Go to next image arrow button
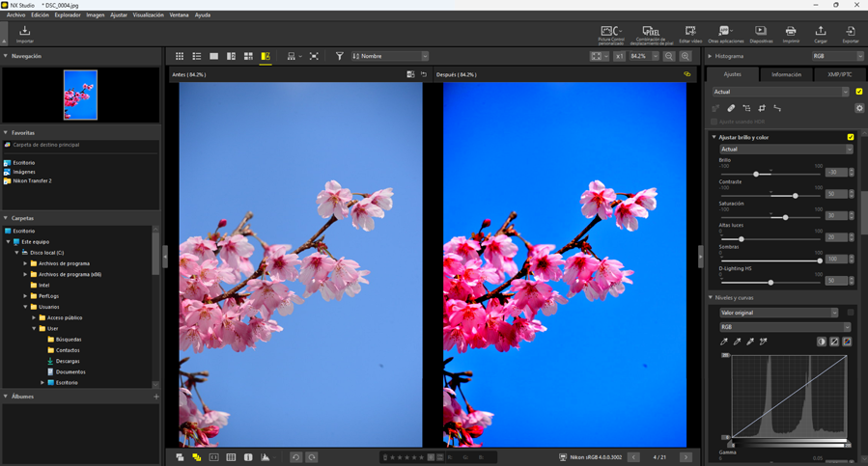868x466 pixels. tap(686, 457)
